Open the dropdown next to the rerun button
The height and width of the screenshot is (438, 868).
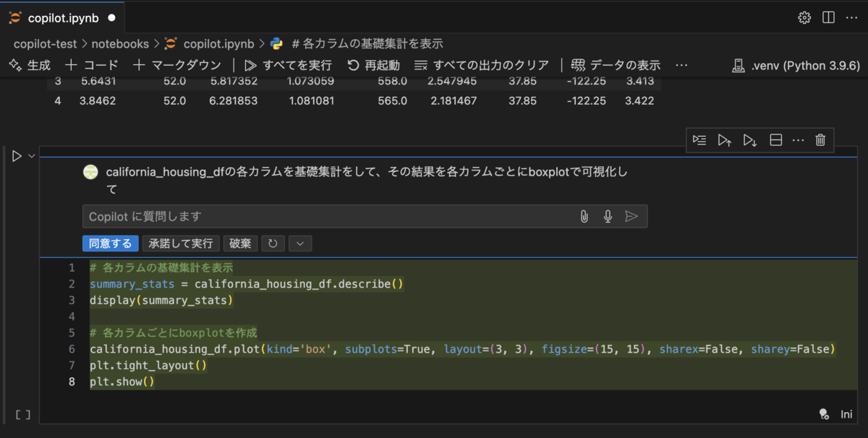point(300,244)
